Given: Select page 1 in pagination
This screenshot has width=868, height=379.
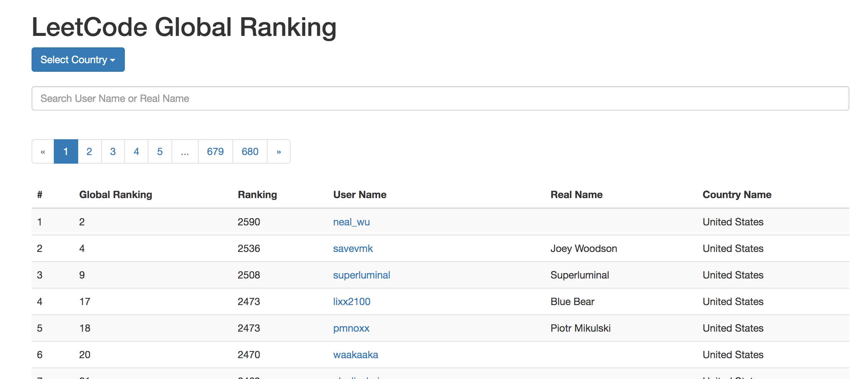Looking at the screenshot, I should [66, 151].
